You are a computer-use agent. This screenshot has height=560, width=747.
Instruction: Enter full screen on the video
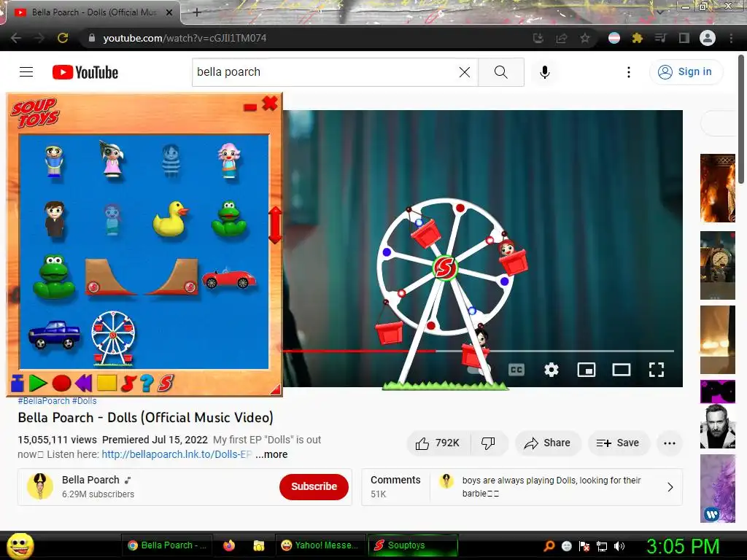click(657, 370)
